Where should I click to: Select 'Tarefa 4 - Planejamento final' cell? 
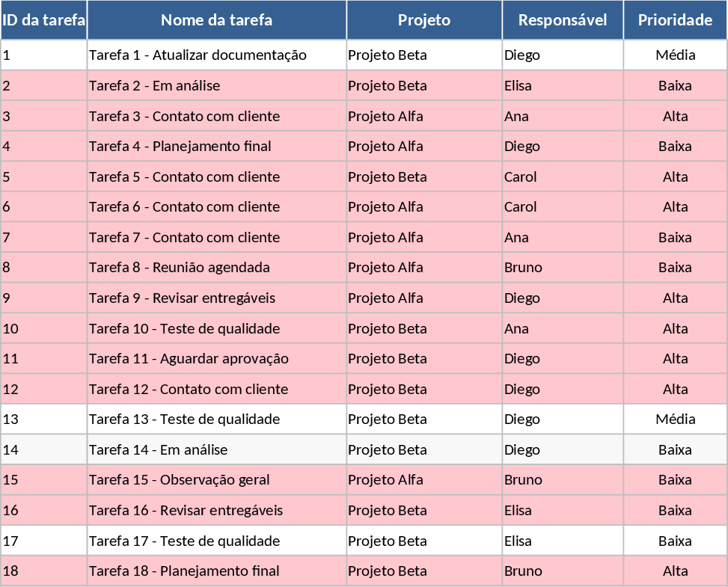click(x=216, y=147)
